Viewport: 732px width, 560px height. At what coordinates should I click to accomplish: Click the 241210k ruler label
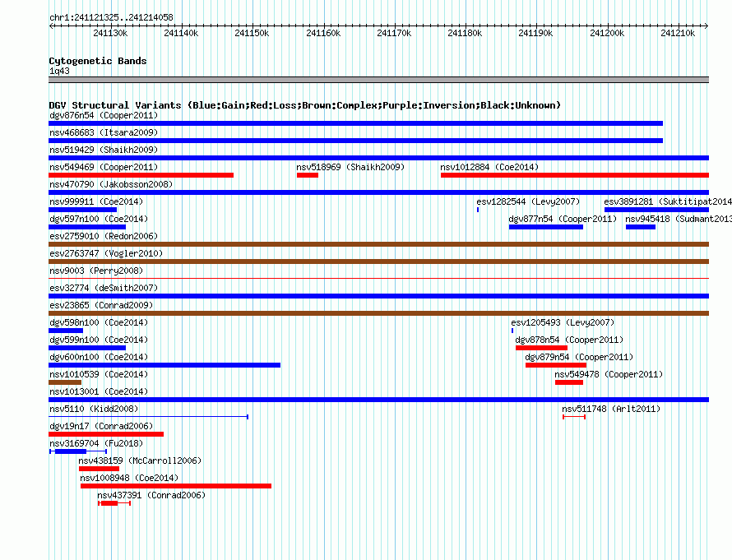(678, 33)
